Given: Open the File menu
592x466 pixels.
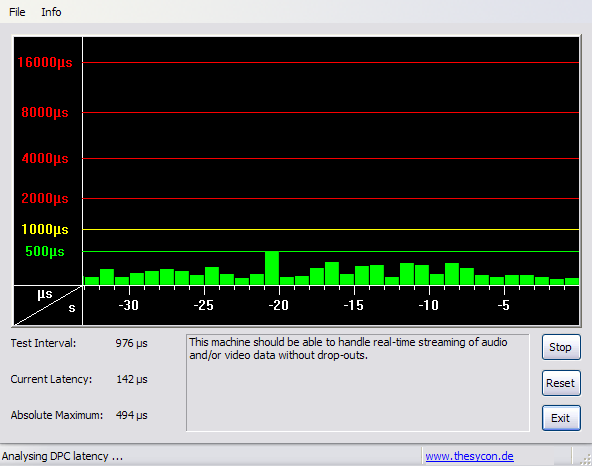Looking at the screenshot, I should pyautogui.click(x=17, y=12).
